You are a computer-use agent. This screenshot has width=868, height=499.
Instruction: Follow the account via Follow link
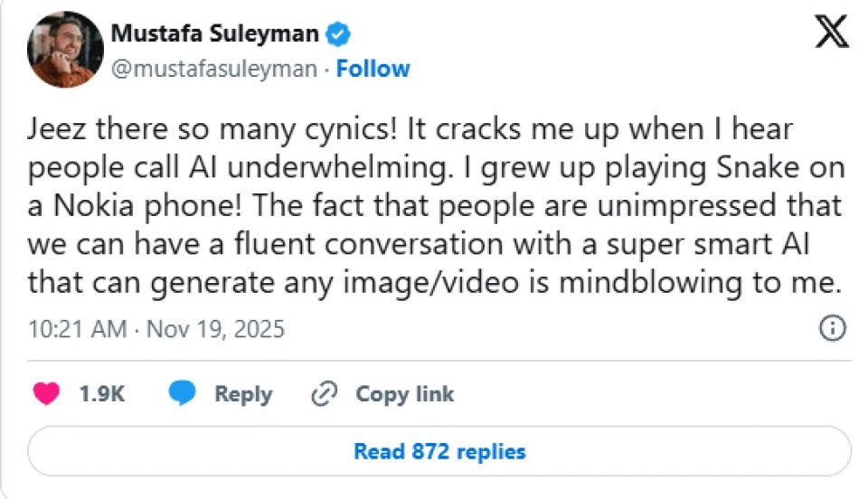pyautogui.click(x=373, y=69)
